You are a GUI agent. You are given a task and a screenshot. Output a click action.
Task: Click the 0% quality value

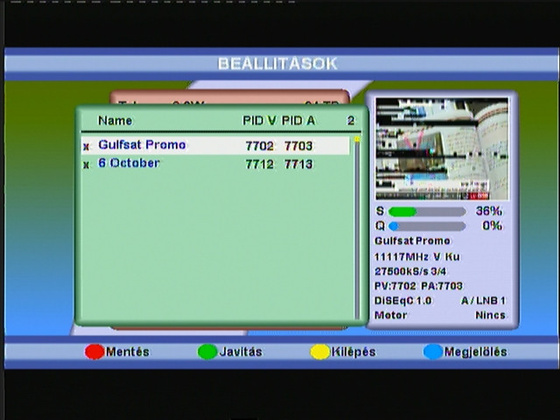[492, 226]
